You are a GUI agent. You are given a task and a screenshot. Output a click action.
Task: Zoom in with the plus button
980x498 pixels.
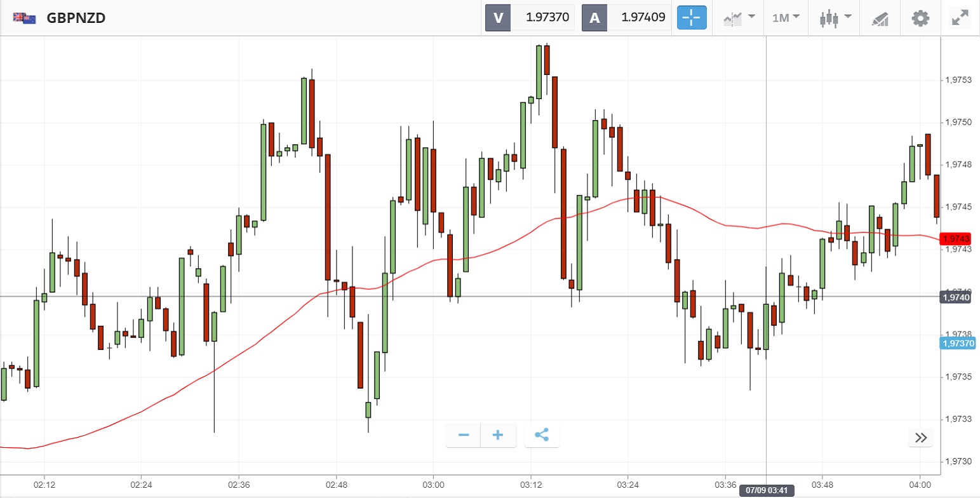pos(498,435)
